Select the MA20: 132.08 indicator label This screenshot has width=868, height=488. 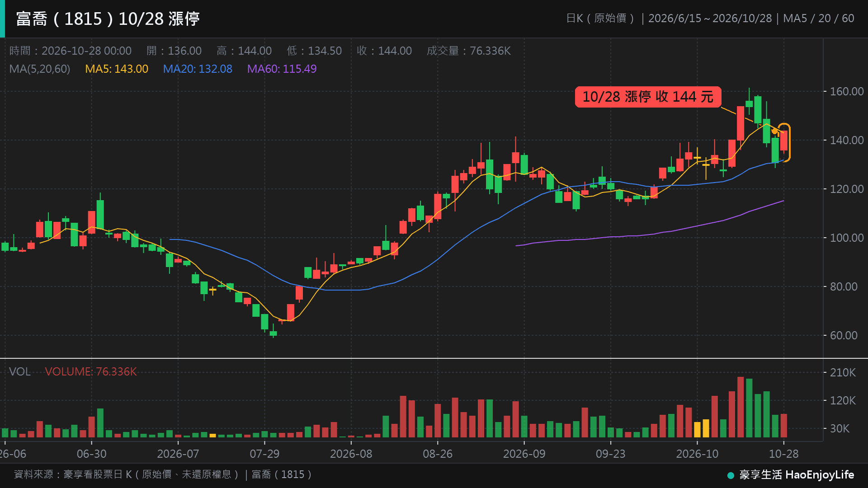198,69
